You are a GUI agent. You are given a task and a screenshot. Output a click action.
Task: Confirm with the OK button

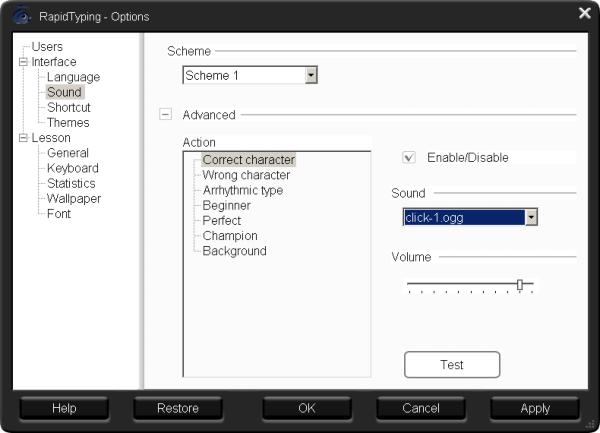coord(307,408)
